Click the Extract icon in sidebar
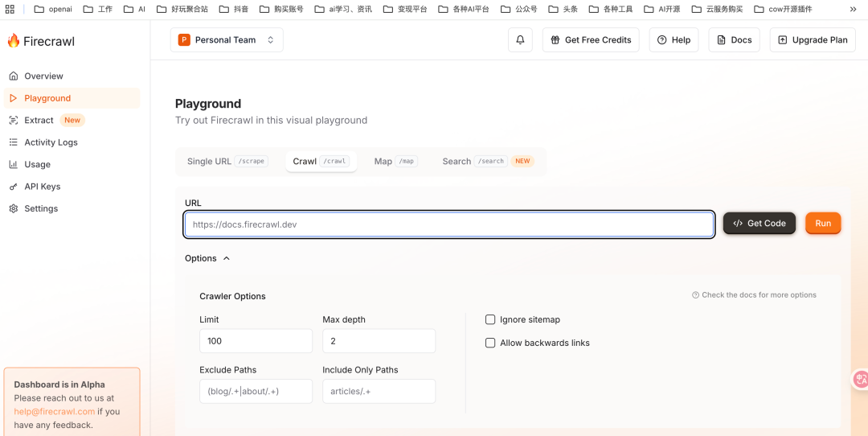The width and height of the screenshot is (868, 436). pyautogui.click(x=14, y=120)
